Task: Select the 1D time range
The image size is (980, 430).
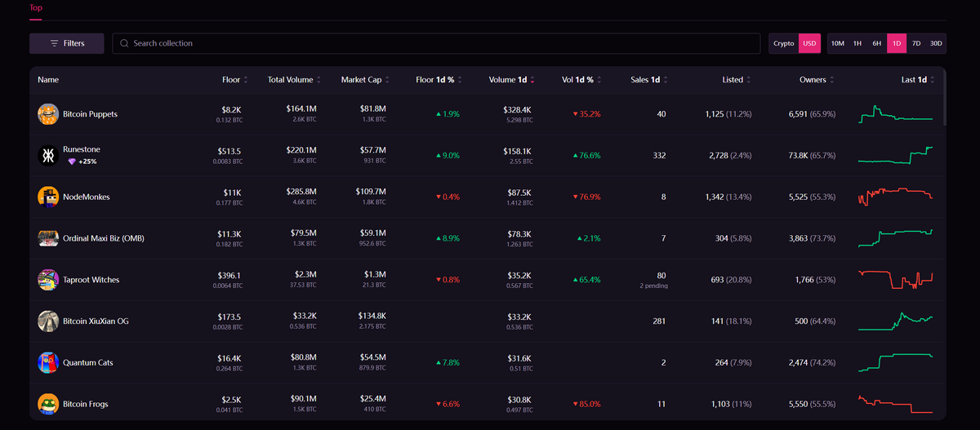Action: pyautogui.click(x=897, y=43)
